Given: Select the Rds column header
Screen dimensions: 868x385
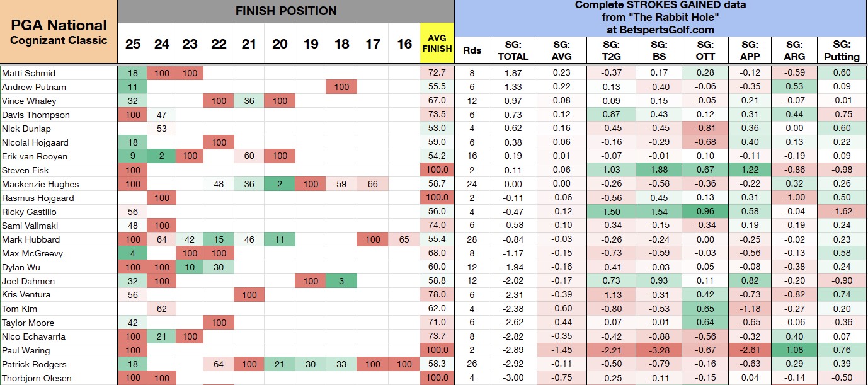Looking at the screenshot, I should click(471, 50).
